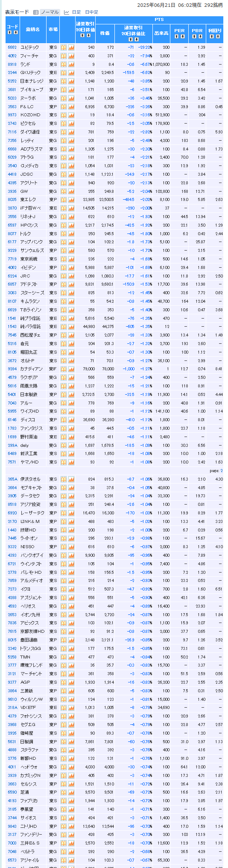The image size is (228, 868).
Task: Open stock code 9843 link
Action: (x=12, y=827)
